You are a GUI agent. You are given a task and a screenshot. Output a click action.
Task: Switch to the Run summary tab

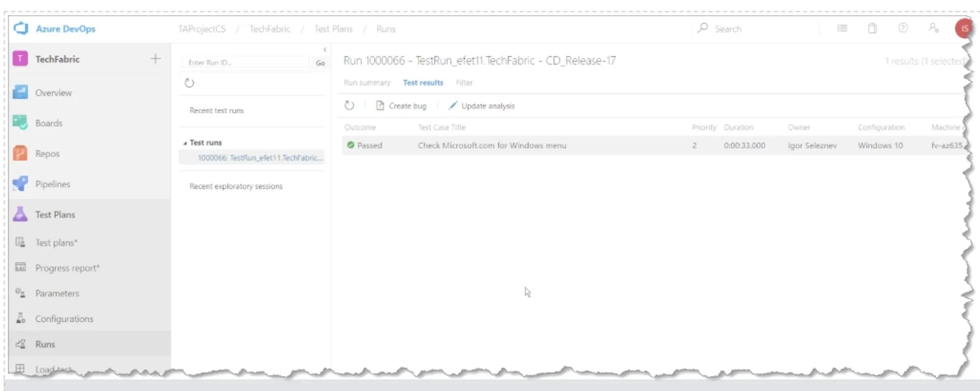[367, 83]
